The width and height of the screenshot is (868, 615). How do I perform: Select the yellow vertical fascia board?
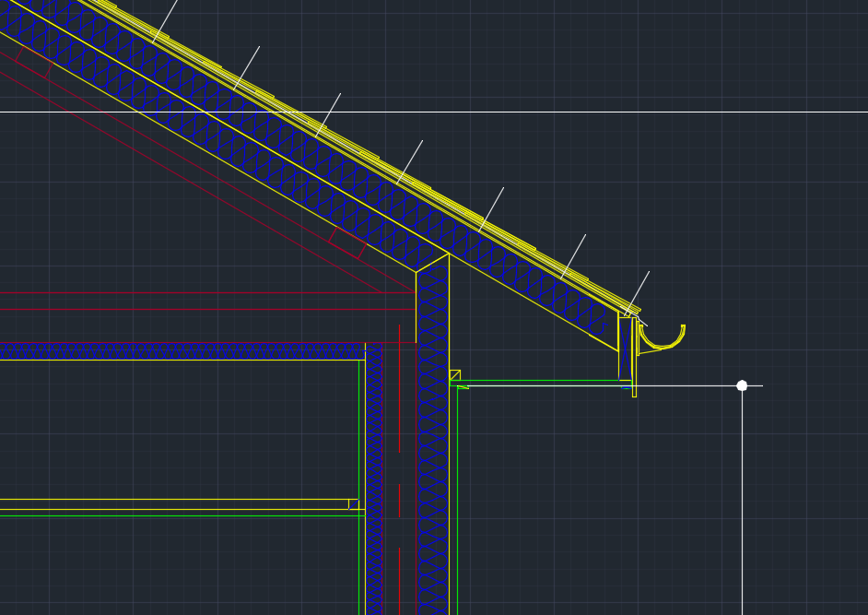point(634,360)
